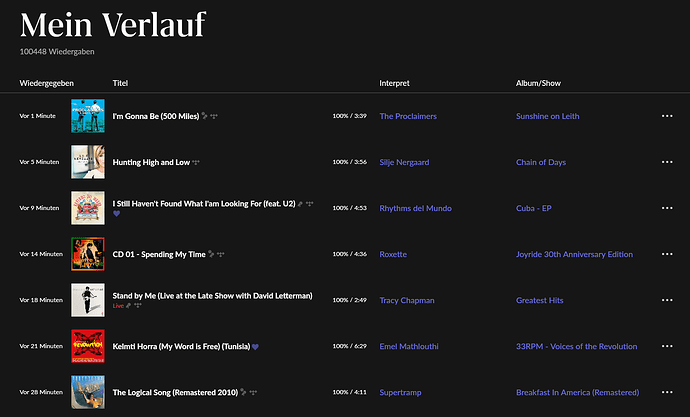This screenshot has height=417, width=690.
Task: Open album 33RPM - Voices of the Revolution
Action: [576, 346]
